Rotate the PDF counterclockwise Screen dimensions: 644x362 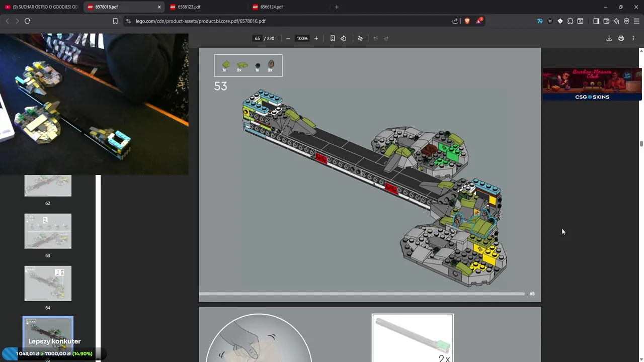[344, 38]
